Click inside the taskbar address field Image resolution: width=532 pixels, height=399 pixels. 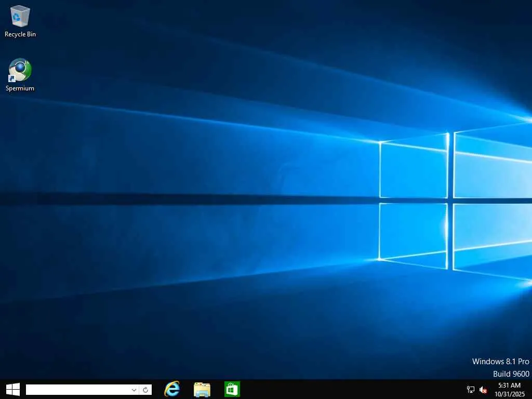78,390
